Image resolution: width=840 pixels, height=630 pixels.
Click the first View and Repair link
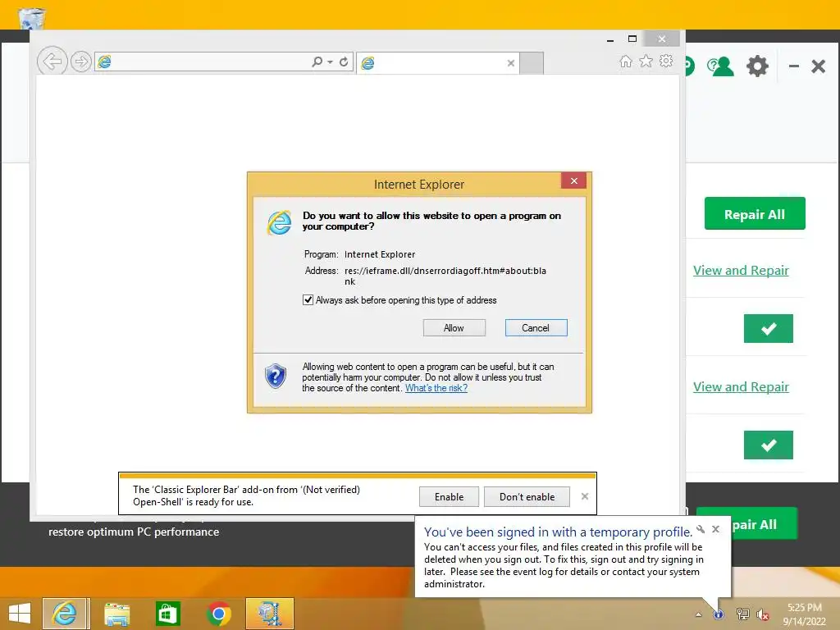pyautogui.click(x=741, y=271)
